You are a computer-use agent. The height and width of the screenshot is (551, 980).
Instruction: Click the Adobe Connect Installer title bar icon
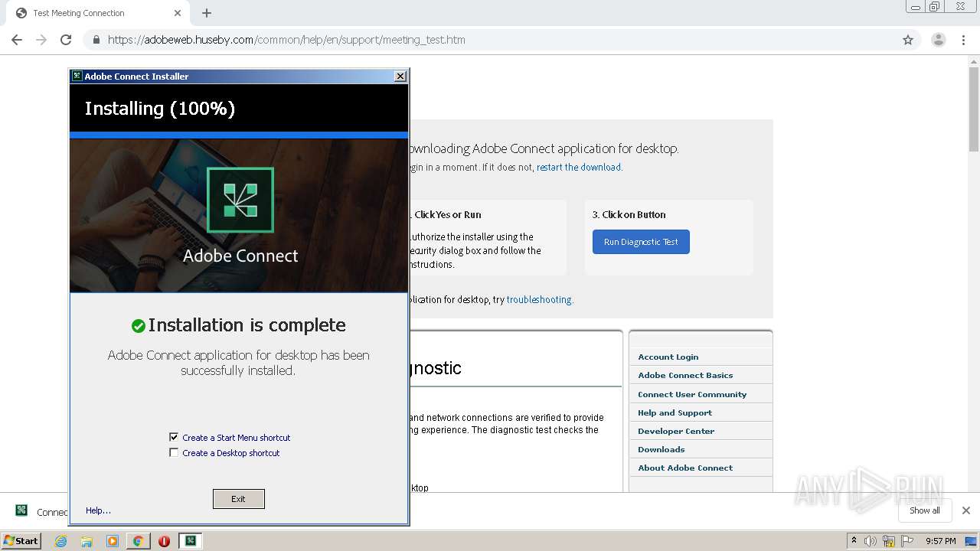pos(77,76)
